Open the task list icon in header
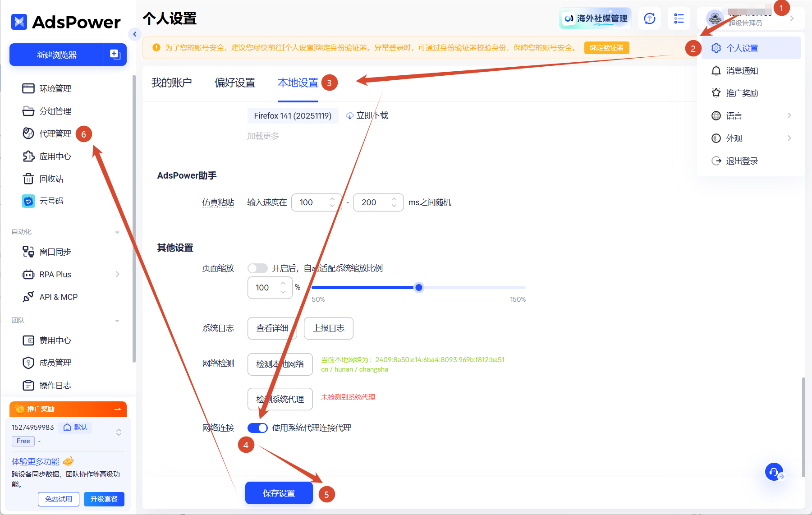The height and width of the screenshot is (515, 812). [679, 18]
